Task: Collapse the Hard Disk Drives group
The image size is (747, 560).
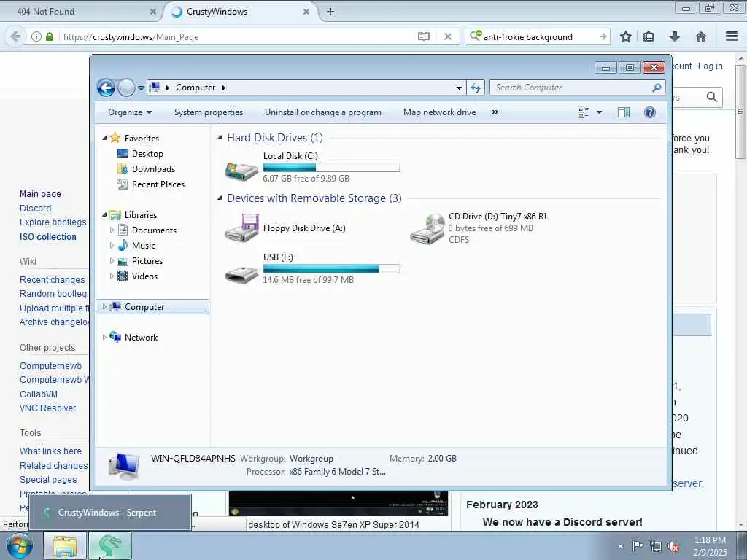Action: click(x=220, y=138)
